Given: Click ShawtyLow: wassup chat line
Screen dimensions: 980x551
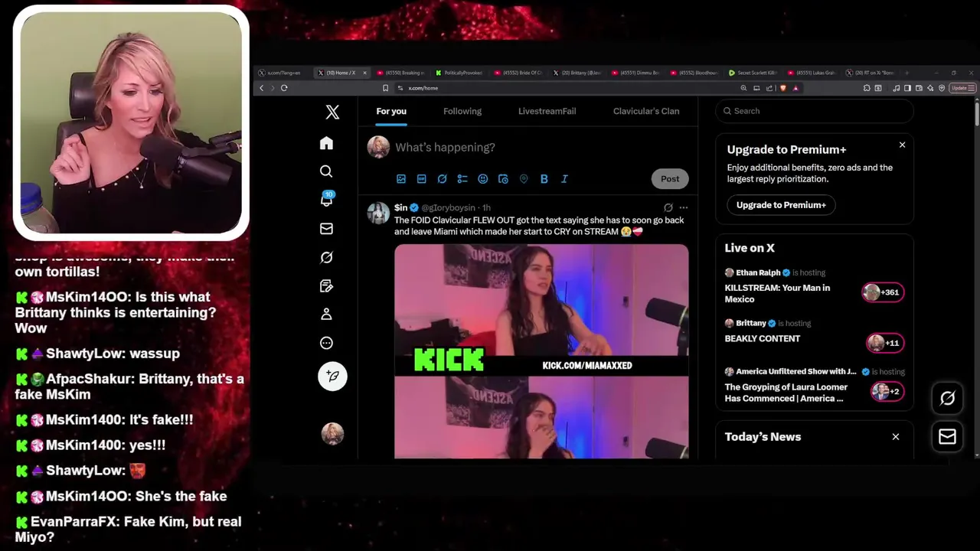Looking at the screenshot, I should click(x=97, y=354).
